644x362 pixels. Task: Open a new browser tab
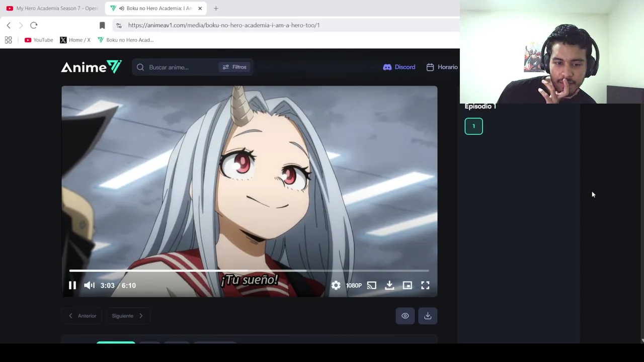tap(216, 8)
